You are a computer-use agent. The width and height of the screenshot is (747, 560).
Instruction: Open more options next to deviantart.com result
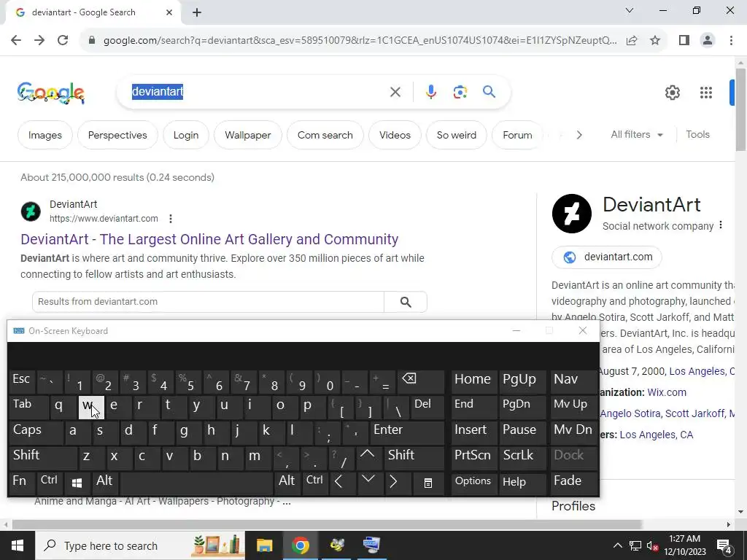(171, 219)
